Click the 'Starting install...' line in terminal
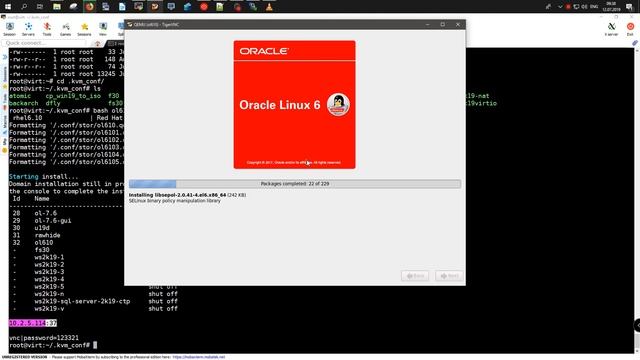 click(x=44, y=177)
